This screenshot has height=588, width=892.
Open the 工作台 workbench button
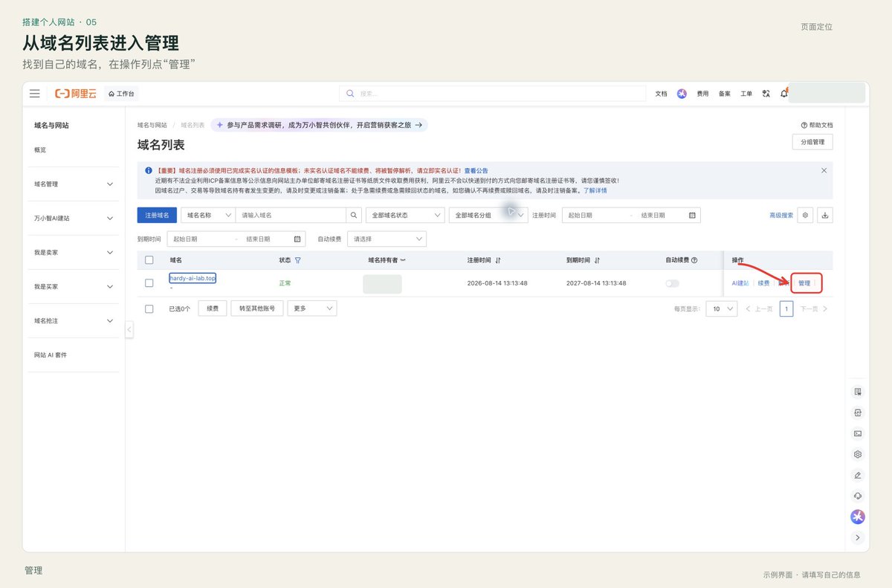point(123,94)
